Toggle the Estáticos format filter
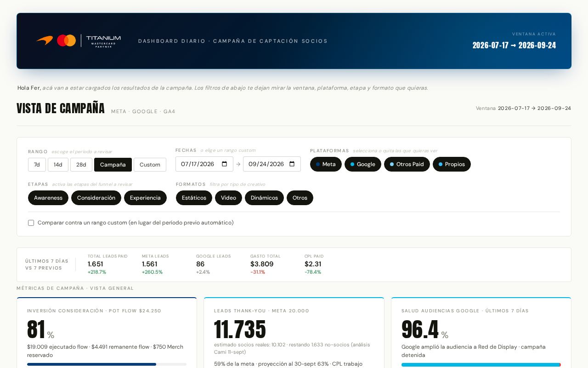This screenshot has width=588, height=368. [194, 198]
